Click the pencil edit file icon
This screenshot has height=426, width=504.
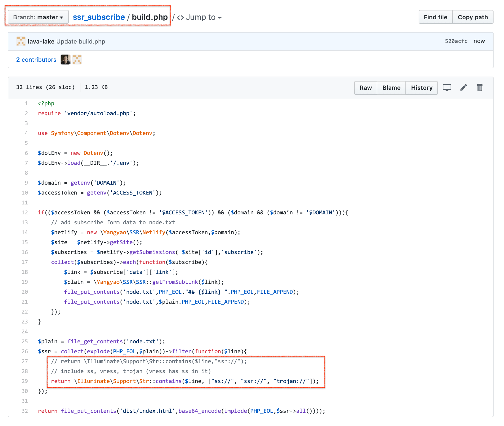pos(464,88)
